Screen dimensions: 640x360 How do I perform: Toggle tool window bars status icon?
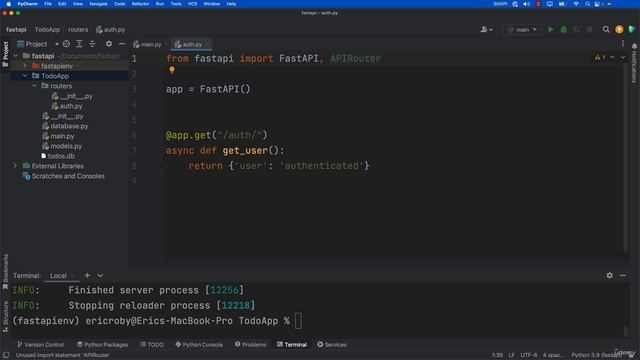6,355
